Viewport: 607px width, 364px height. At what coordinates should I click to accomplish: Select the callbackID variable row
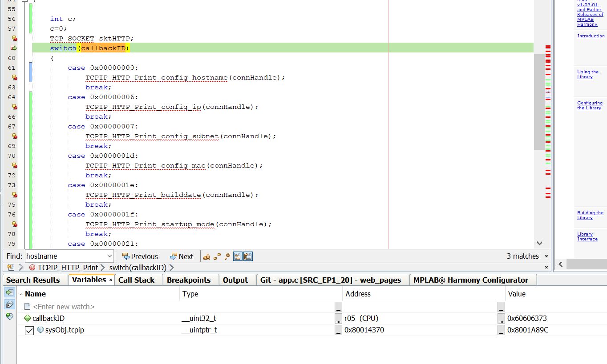click(49, 318)
